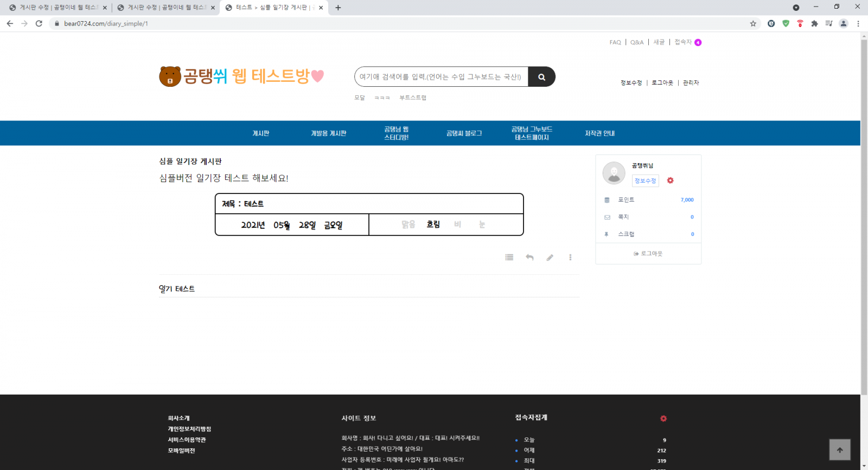Open the 개발용 게시판 menu item
The image size is (868, 470).
[328, 133]
